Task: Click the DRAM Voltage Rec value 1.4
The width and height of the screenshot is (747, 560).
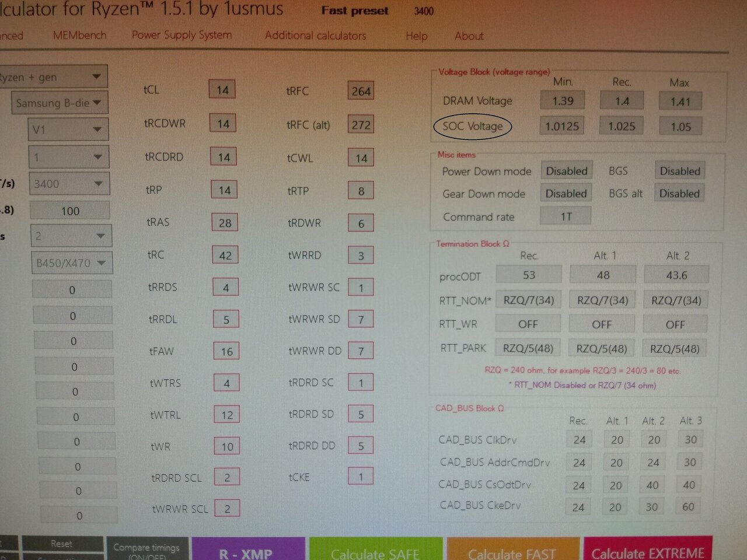Action: click(622, 101)
